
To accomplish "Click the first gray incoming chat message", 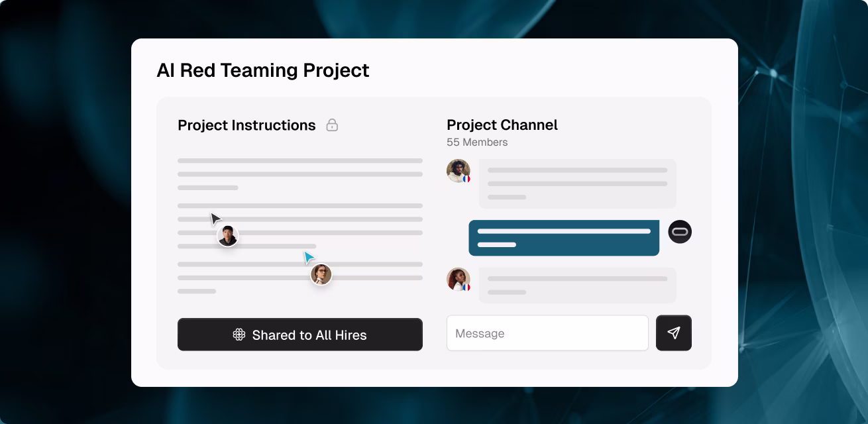I will [x=577, y=184].
